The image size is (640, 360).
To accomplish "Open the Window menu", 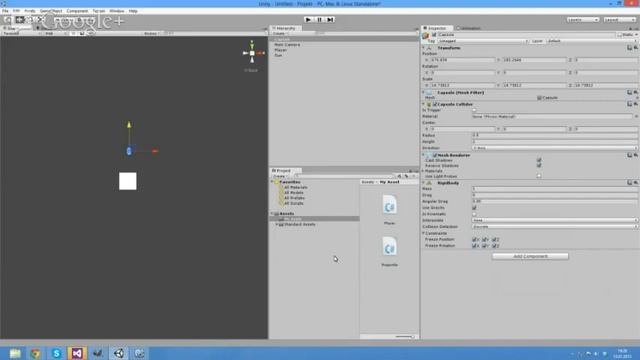I will (117, 11).
